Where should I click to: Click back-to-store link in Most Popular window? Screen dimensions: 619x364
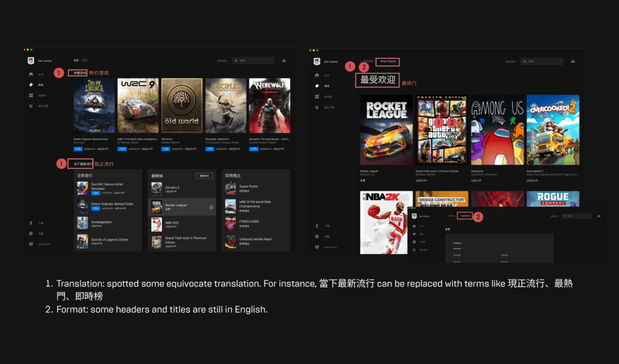pos(367,61)
